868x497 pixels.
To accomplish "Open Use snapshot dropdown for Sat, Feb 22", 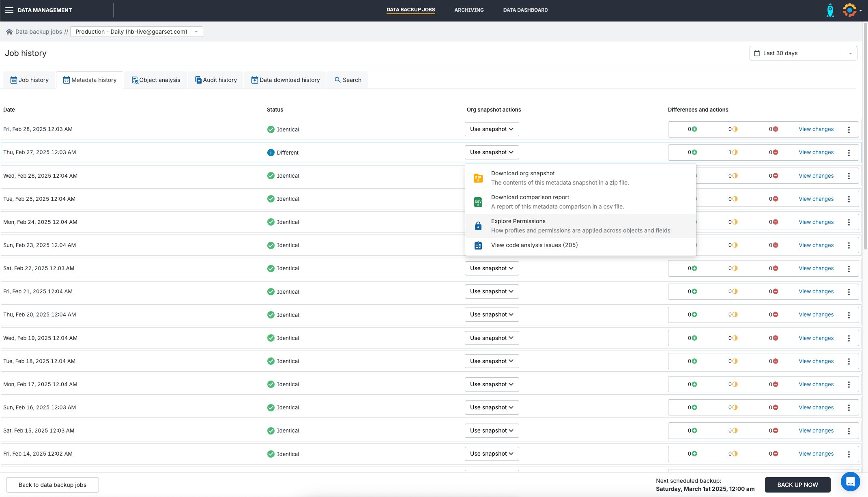I will (x=492, y=268).
